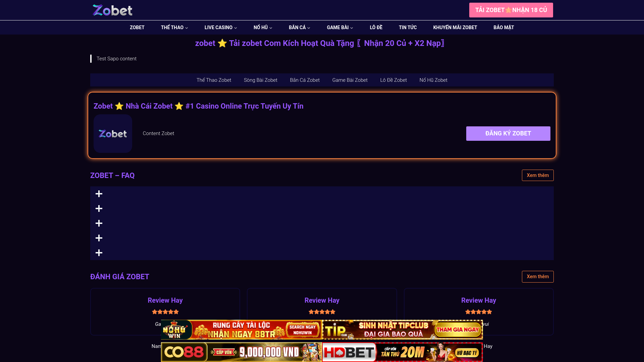Image resolution: width=644 pixels, height=362 pixels.
Task: Expand the fourth FAQ plus icon
Action: tap(99, 238)
